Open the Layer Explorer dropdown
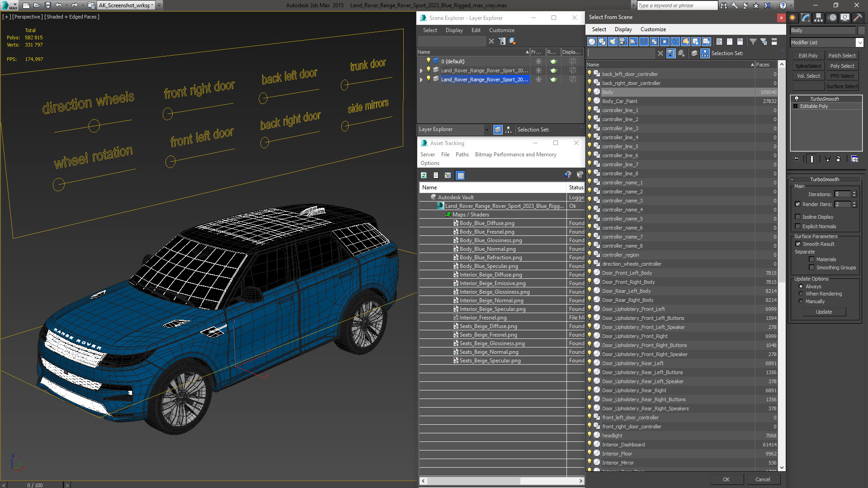 (x=487, y=130)
